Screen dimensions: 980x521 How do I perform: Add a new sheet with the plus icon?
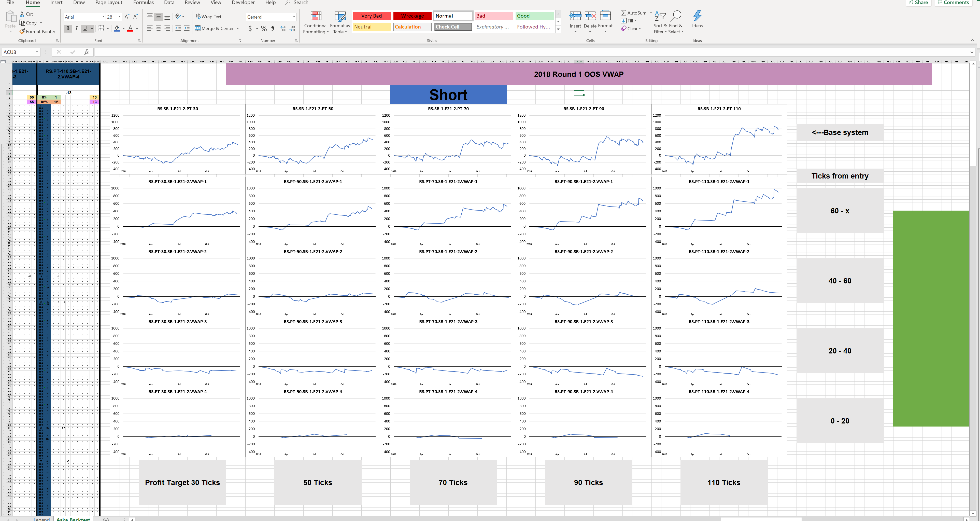click(106, 519)
